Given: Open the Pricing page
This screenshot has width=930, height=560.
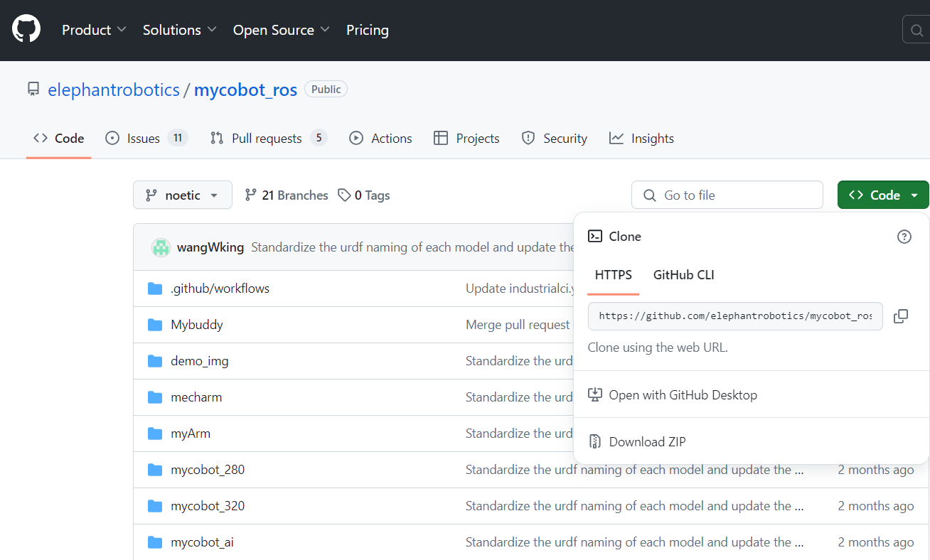Looking at the screenshot, I should tap(368, 30).
